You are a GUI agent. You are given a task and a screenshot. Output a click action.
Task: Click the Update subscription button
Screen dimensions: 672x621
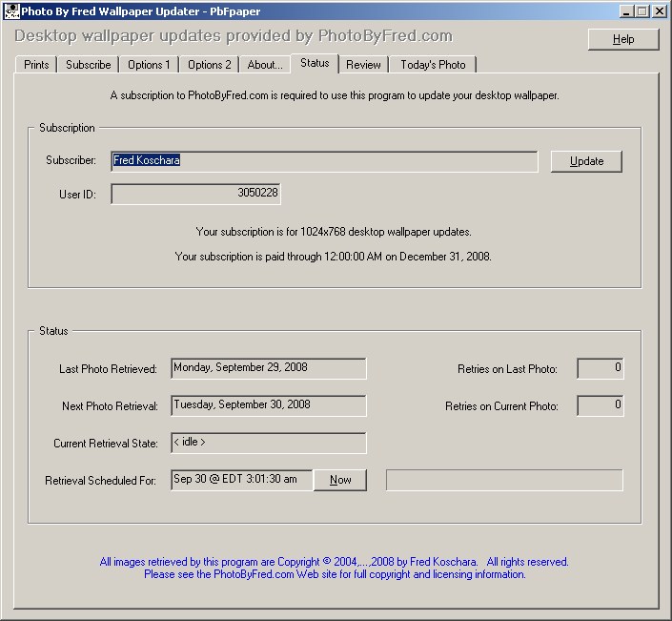(x=586, y=161)
